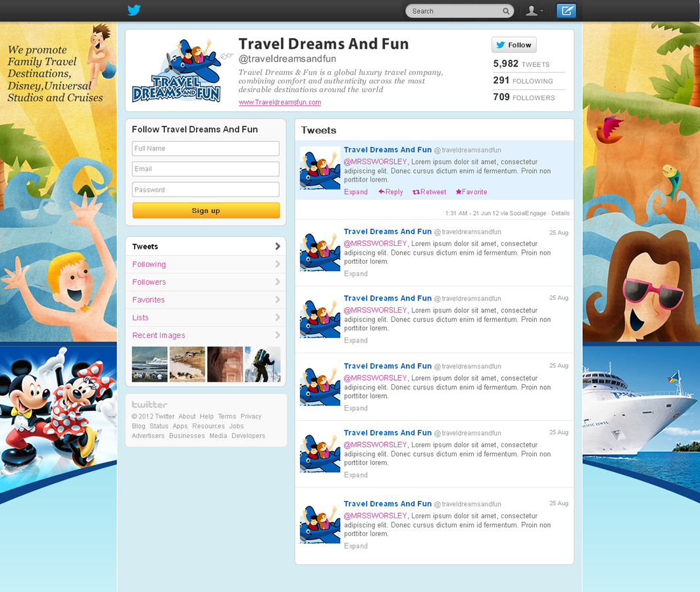Open the Blog footer link
This screenshot has width=700, height=592.
point(138,426)
